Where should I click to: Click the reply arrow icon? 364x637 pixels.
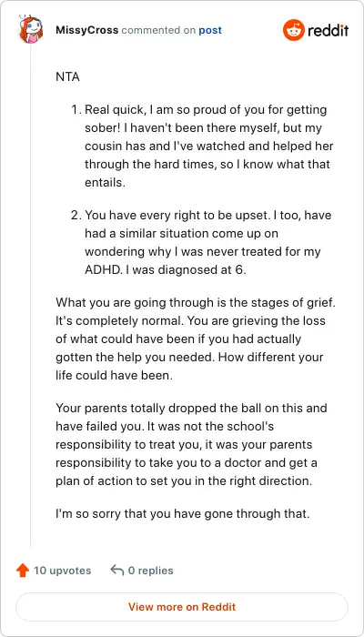click(117, 571)
